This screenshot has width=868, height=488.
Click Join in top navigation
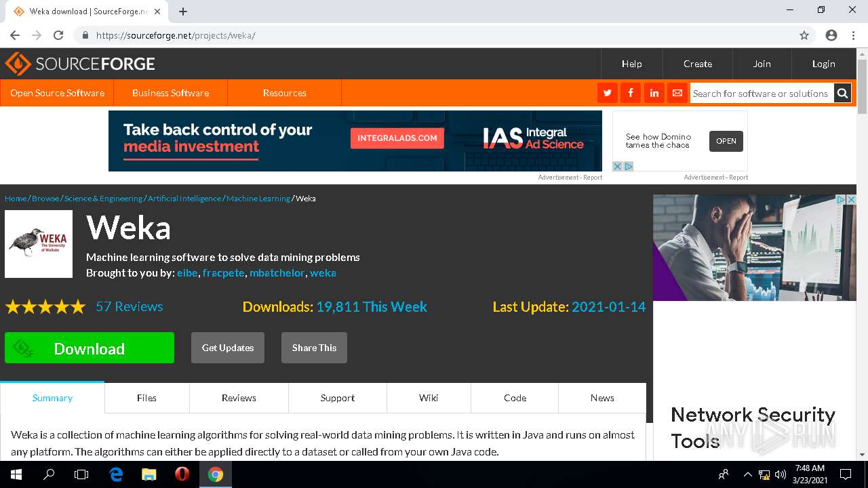pyautogui.click(x=762, y=64)
